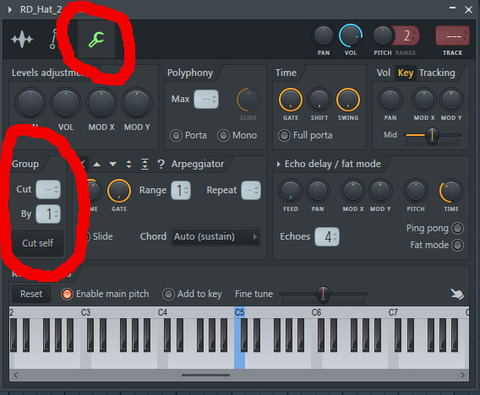480x395 pixels.
Task: Click the keyboard horizontal scrollbar thumb
Action: point(206,375)
